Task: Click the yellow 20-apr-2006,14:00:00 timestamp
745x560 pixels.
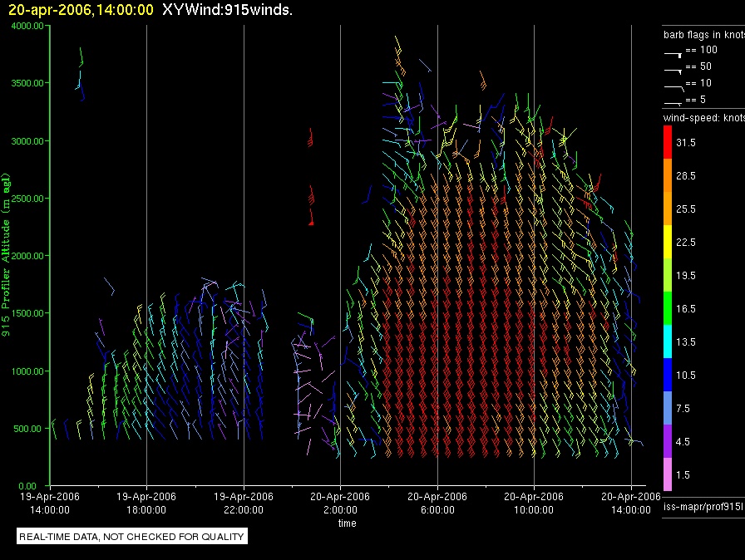Action: pos(81,10)
